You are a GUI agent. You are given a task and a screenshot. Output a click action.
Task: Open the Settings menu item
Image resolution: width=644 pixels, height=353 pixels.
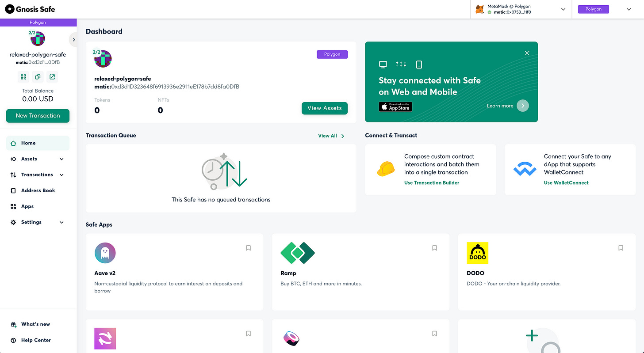[31, 222]
